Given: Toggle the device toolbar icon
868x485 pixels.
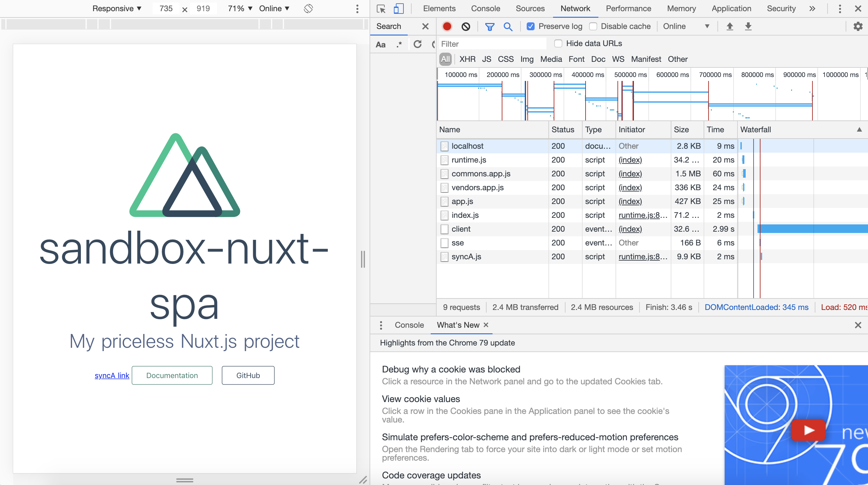Looking at the screenshot, I should 398,9.
